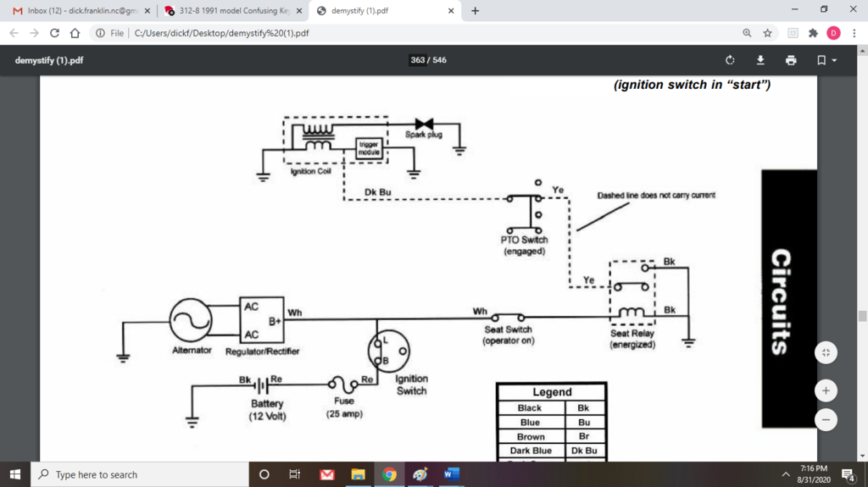Open the Chrome three-dot menu
868x487 pixels.
click(854, 33)
